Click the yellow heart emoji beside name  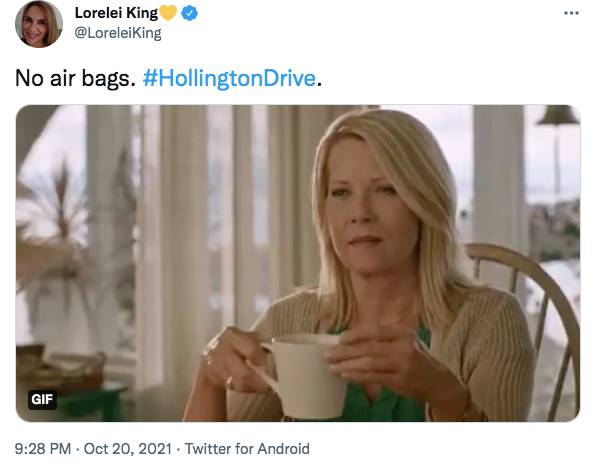(x=168, y=14)
